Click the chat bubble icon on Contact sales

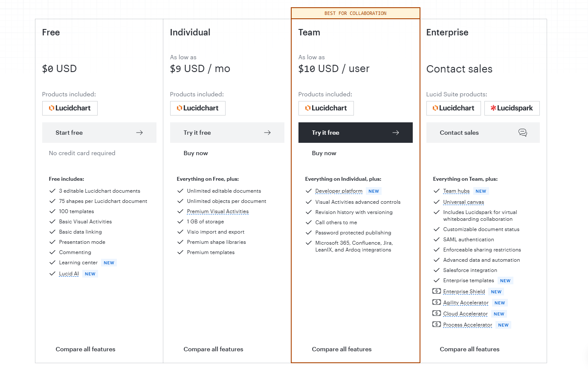[x=523, y=133]
